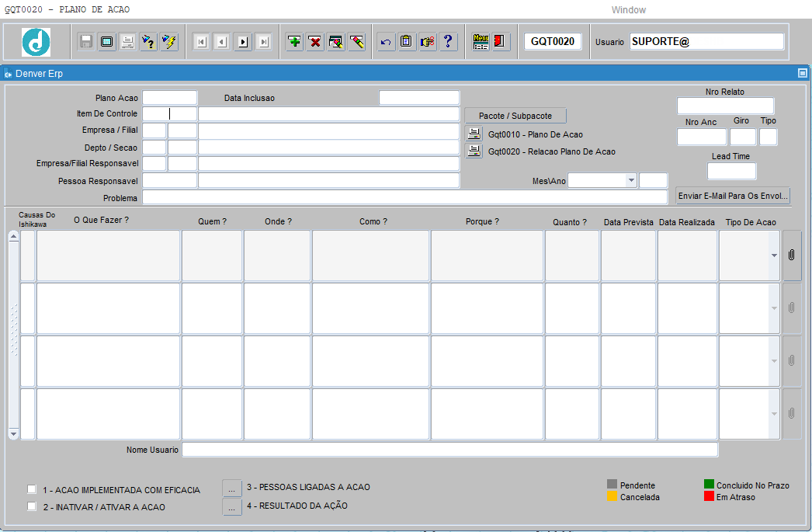Open attachment paperclip on the fourth grid row
Viewport: 812px width, 532px height.
[x=791, y=413]
